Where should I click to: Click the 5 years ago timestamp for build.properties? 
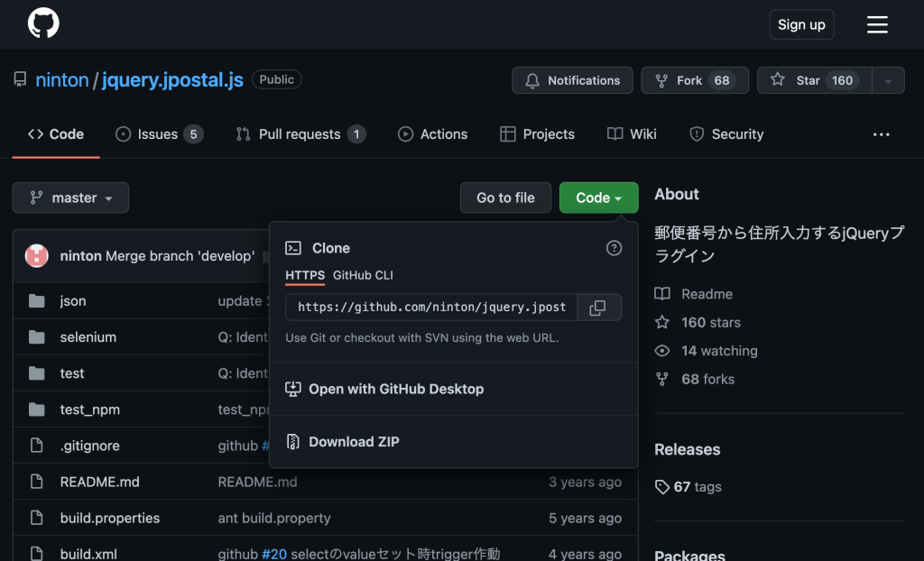click(x=585, y=518)
